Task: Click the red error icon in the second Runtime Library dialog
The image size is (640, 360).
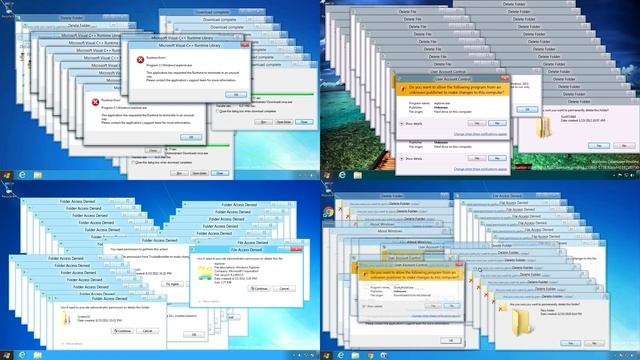Action: (x=95, y=102)
